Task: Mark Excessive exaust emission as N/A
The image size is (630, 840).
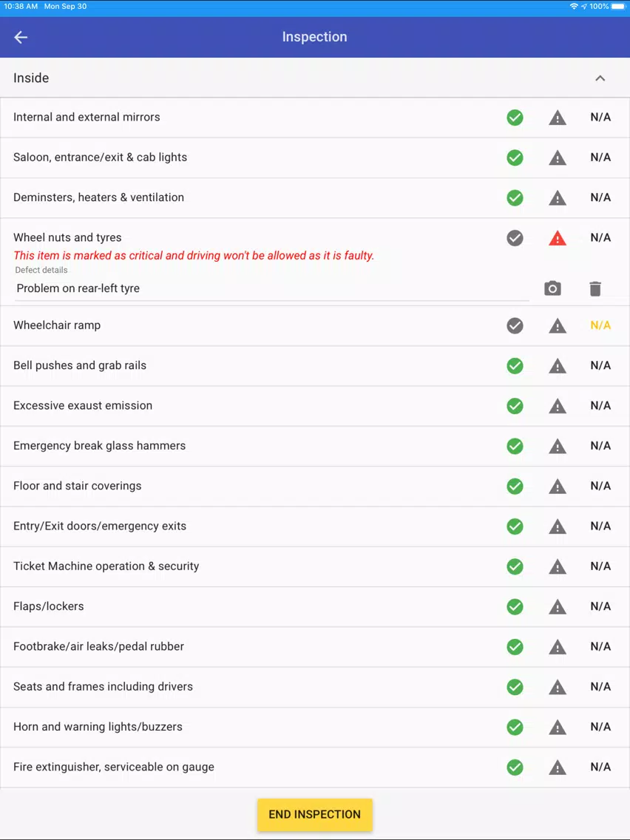Action: coord(600,405)
